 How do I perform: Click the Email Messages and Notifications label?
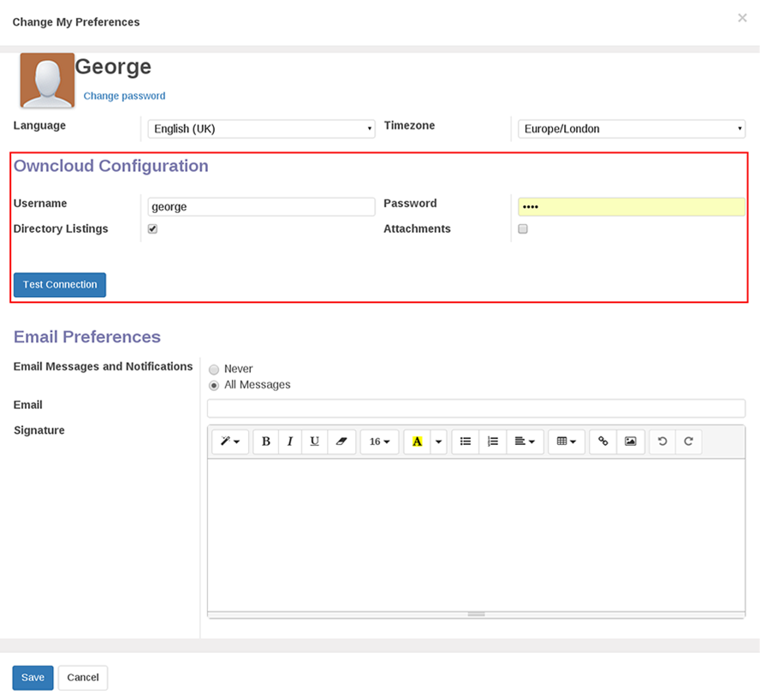[x=103, y=366]
